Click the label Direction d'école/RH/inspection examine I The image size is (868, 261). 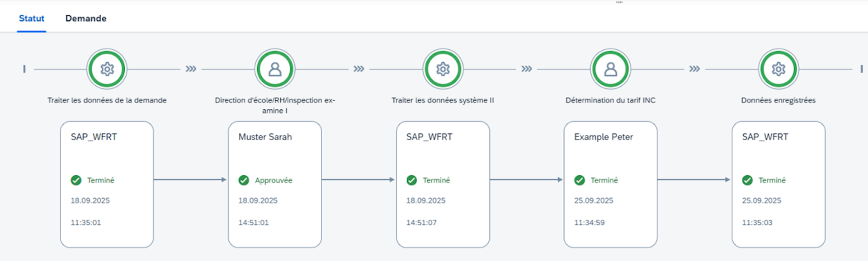tap(275, 105)
